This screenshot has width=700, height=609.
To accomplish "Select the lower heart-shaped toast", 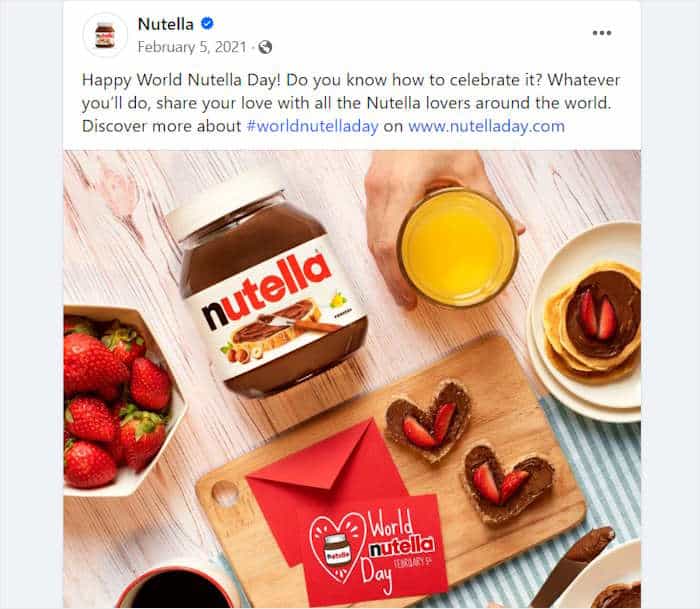I will tap(508, 484).
